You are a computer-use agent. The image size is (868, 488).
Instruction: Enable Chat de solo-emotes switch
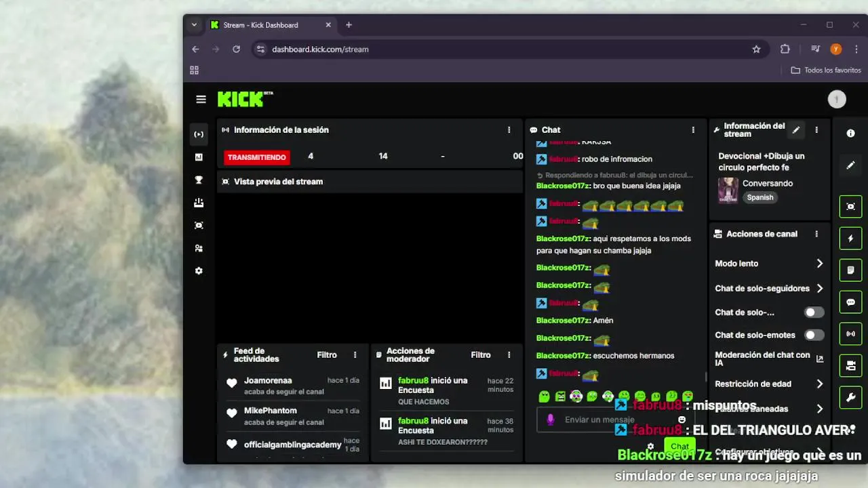pyautogui.click(x=814, y=335)
